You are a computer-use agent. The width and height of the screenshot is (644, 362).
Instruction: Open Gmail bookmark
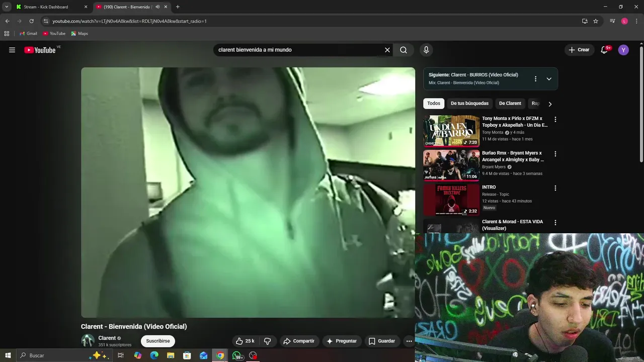(28, 34)
